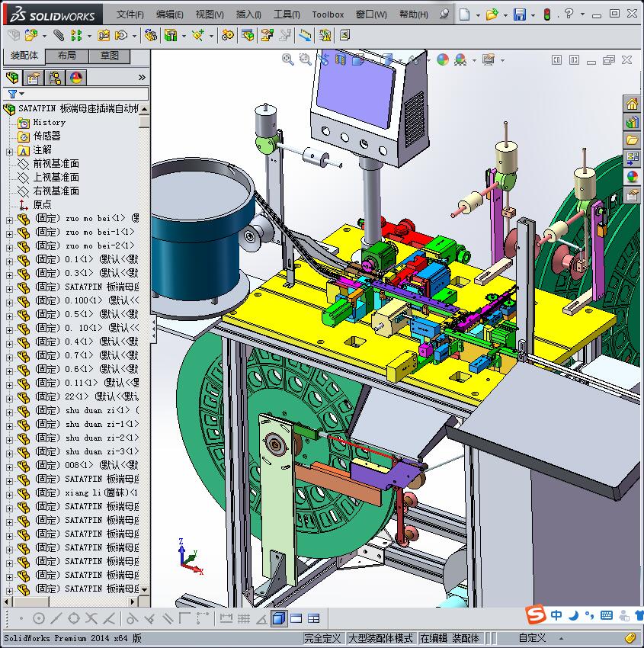
Task: Click the Zoom to Fit magnifier icon
Action: pos(288,59)
